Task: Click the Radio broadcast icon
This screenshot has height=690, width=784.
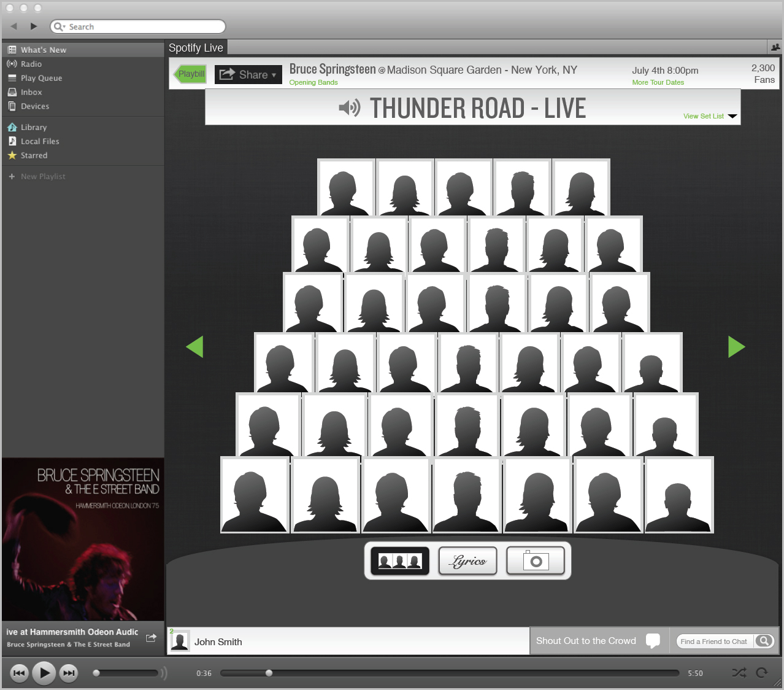Action: click(x=12, y=64)
